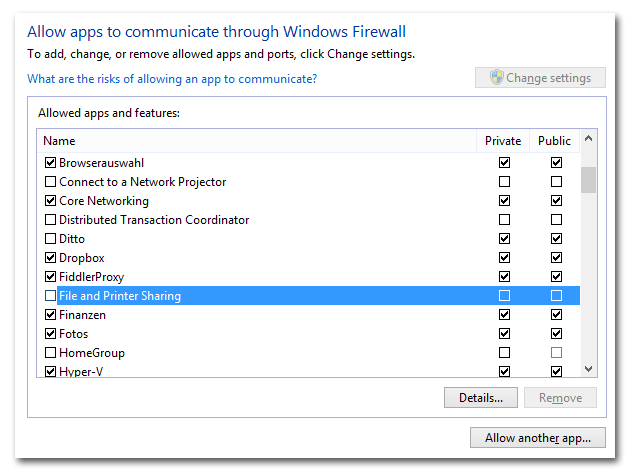Click the shield icon on Change settings

(x=497, y=77)
